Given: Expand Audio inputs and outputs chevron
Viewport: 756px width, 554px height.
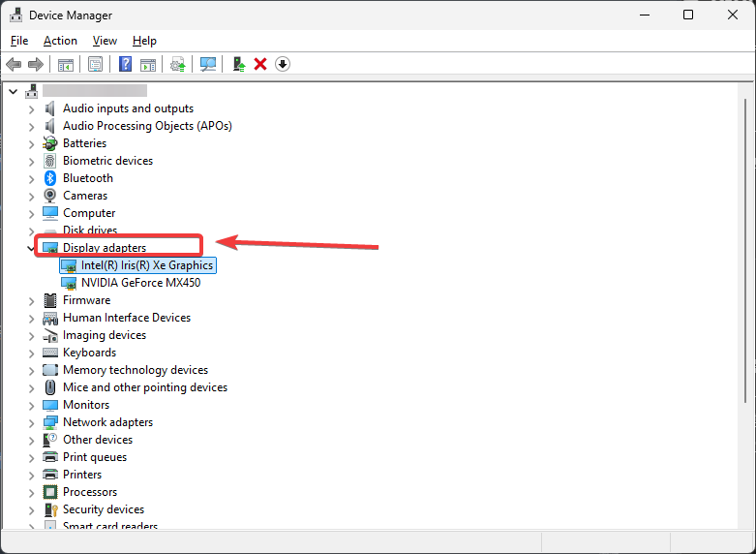Looking at the screenshot, I should click(31, 109).
